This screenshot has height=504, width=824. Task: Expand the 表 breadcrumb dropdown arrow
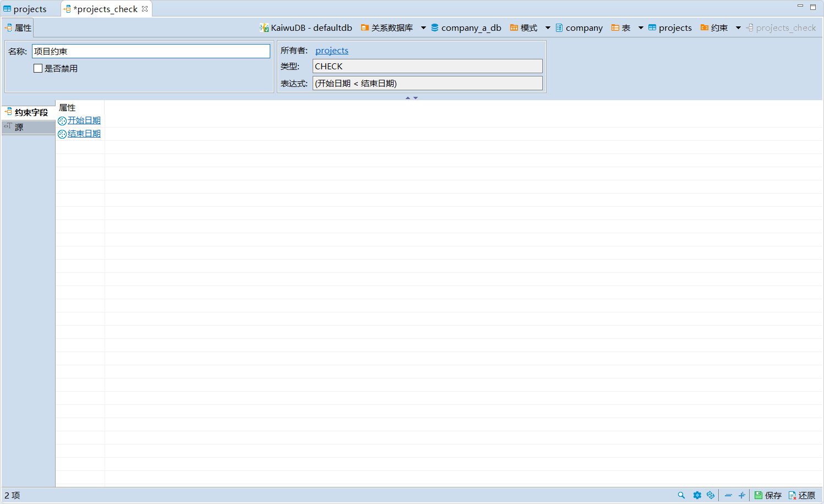coord(641,28)
